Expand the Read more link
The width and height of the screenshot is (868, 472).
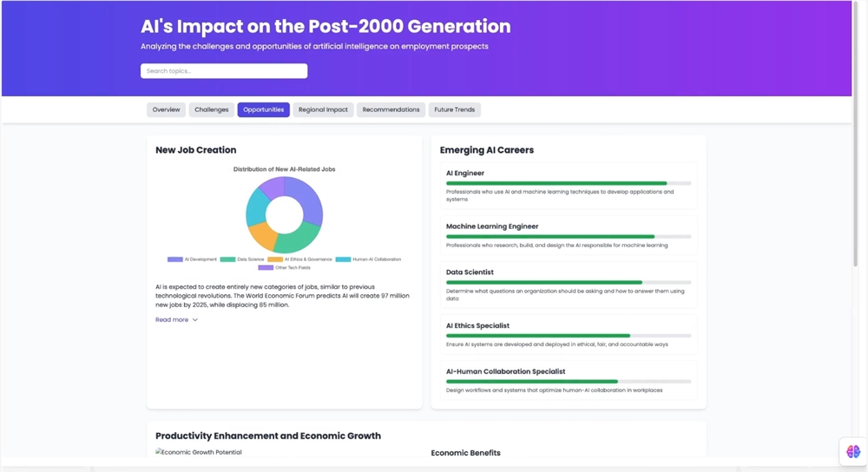(x=172, y=320)
